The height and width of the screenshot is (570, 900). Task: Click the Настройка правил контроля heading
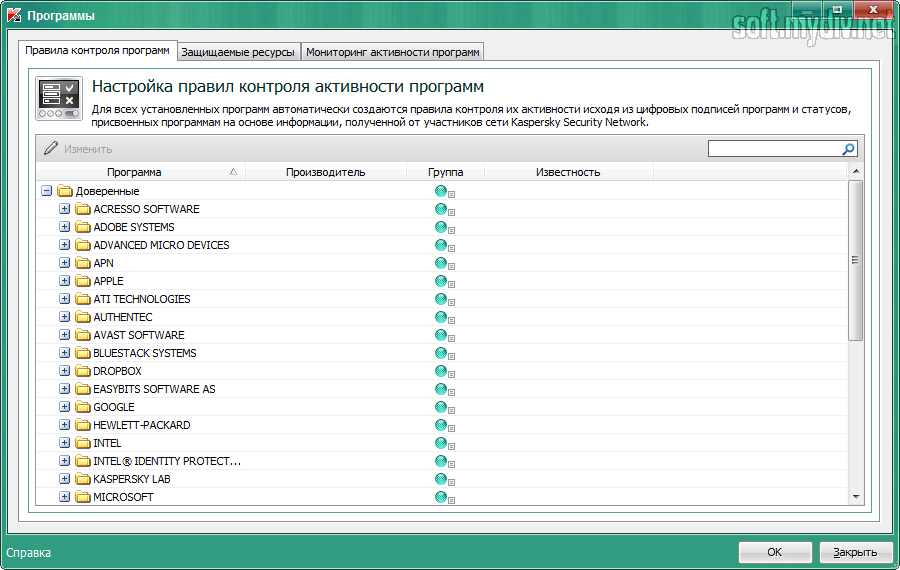(x=288, y=87)
